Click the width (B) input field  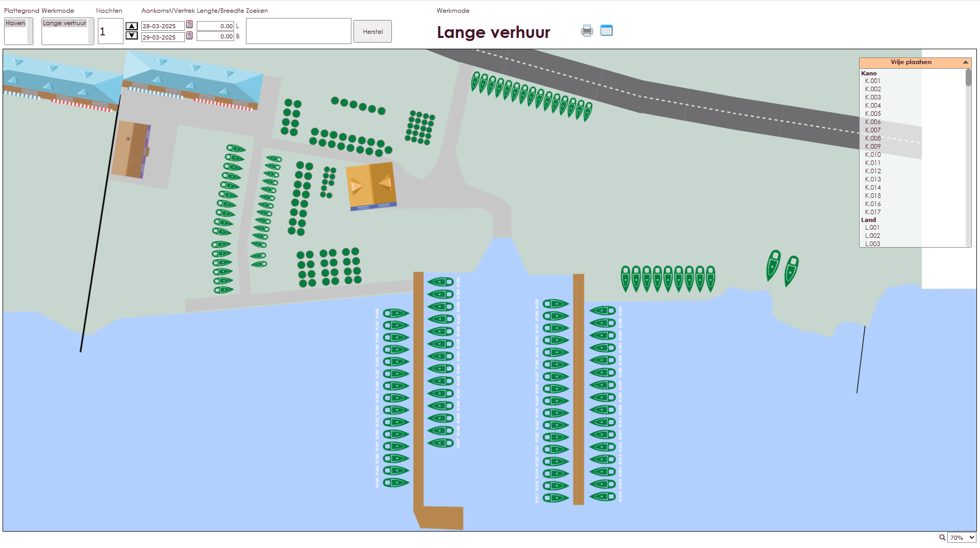215,36
